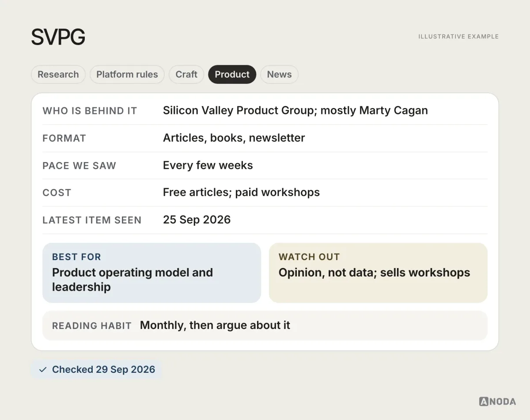Click 'Product operating model and leadership' text

point(132,280)
